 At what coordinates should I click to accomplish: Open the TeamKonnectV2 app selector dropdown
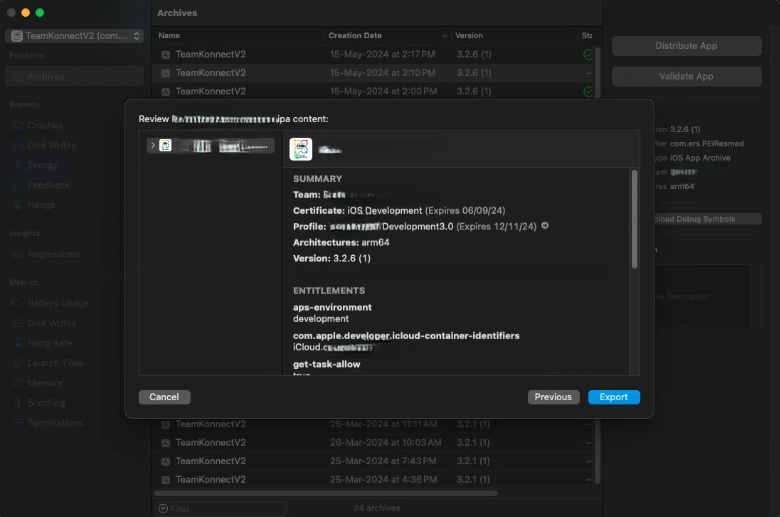[x=75, y=36]
